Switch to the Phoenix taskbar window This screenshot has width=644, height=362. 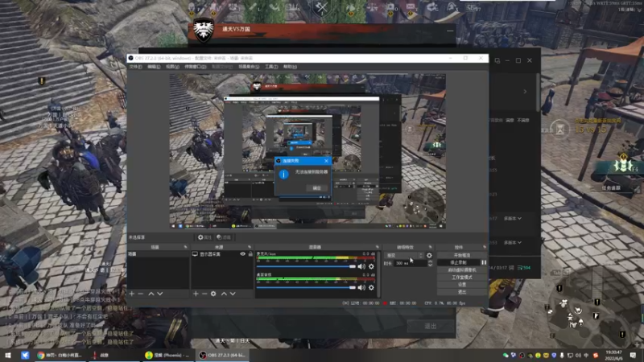coord(168,355)
